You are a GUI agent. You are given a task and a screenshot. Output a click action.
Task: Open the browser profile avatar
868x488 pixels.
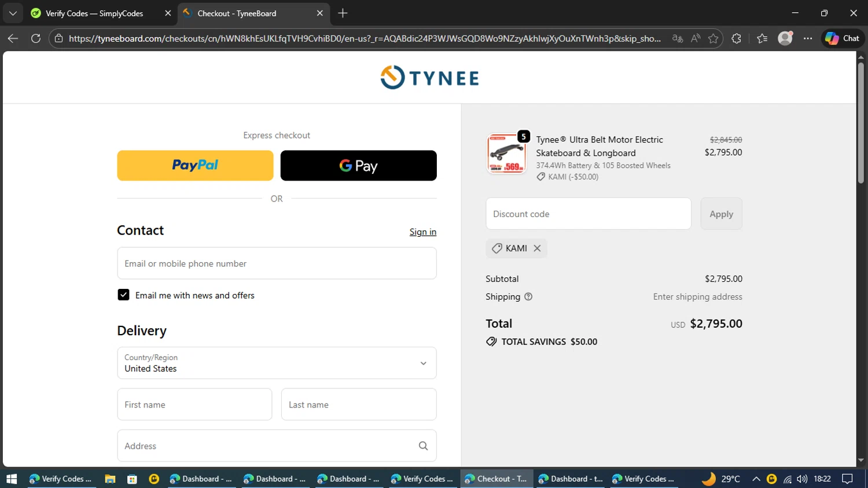click(785, 38)
